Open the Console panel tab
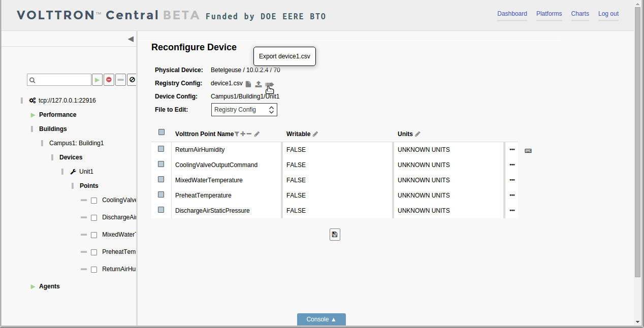The width and height of the screenshot is (644, 328). pyautogui.click(x=321, y=319)
